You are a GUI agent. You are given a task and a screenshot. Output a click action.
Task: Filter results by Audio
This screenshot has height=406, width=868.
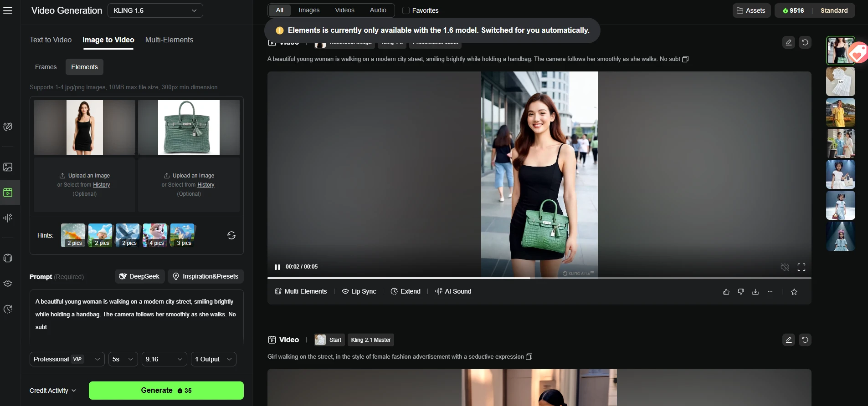point(378,10)
